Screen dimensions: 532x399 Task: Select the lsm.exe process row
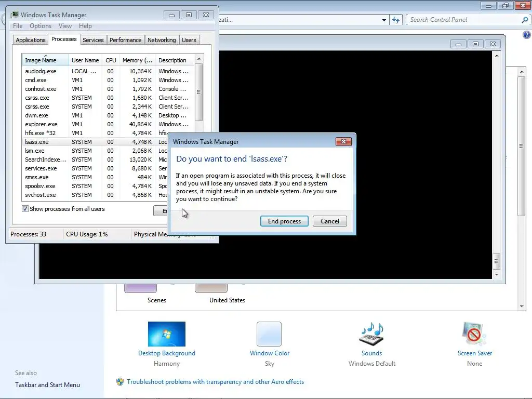pyautogui.click(x=95, y=151)
